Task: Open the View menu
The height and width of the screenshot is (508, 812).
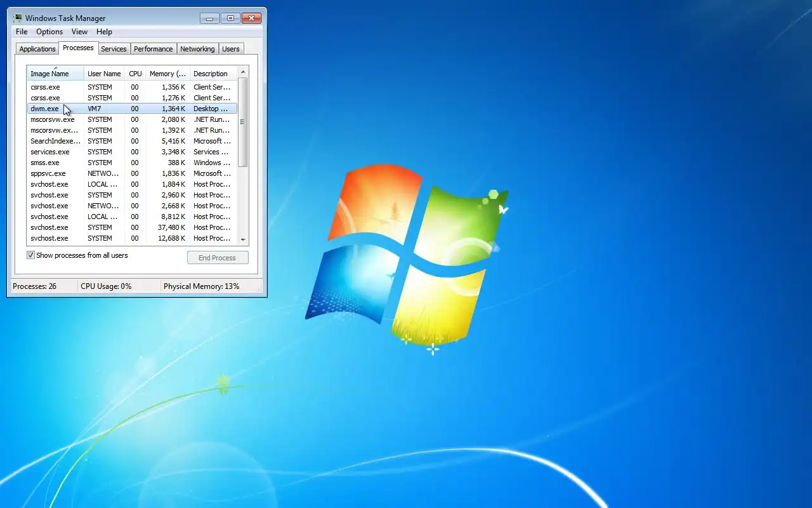Action: tap(79, 32)
